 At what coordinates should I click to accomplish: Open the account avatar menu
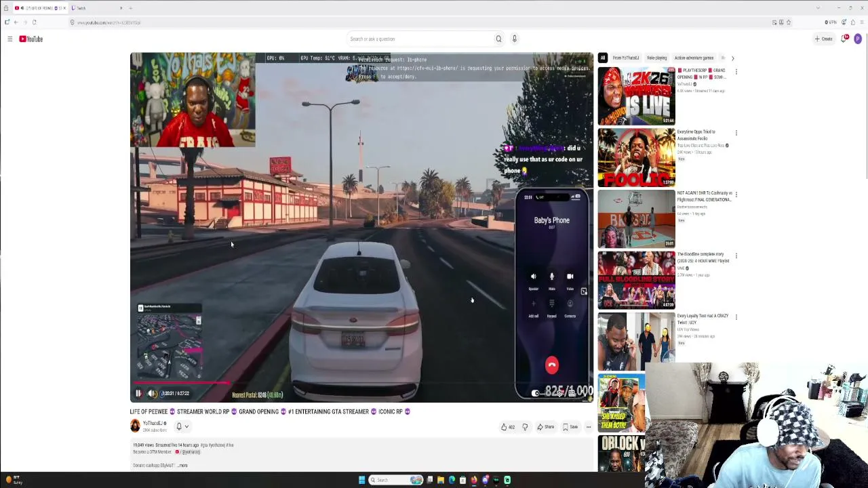[x=858, y=39]
